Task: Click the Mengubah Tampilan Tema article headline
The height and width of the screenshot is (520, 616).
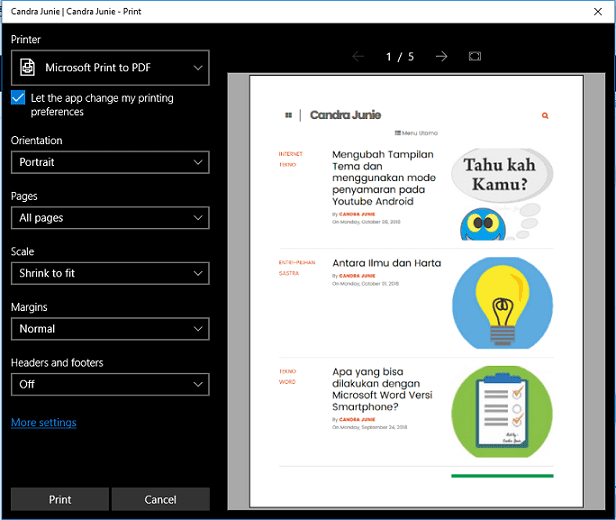Action: [384, 178]
